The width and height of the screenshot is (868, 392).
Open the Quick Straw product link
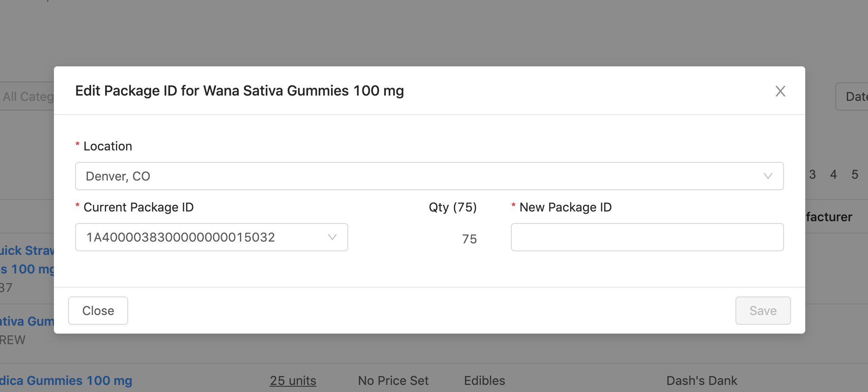click(27, 251)
